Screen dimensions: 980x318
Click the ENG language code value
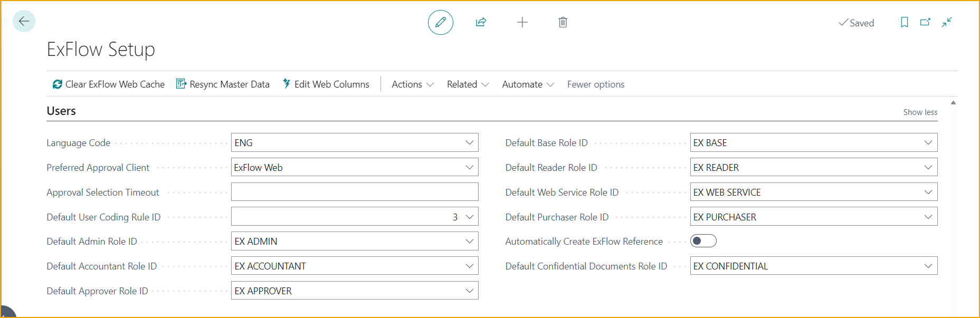pos(243,143)
